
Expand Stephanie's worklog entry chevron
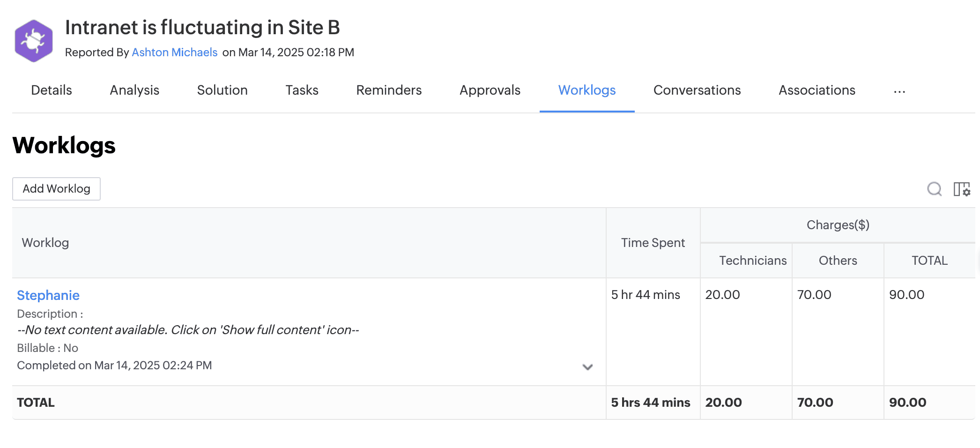(x=587, y=367)
